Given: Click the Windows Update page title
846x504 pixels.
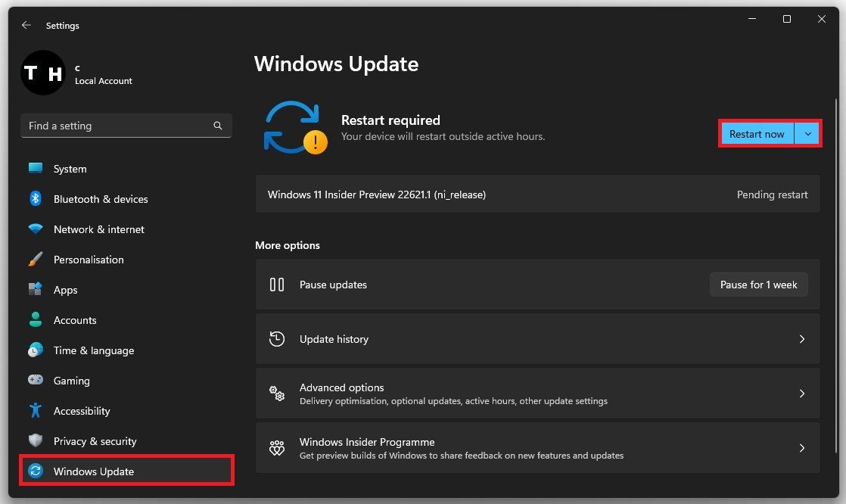Looking at the screenshot, I should [336, 64].
